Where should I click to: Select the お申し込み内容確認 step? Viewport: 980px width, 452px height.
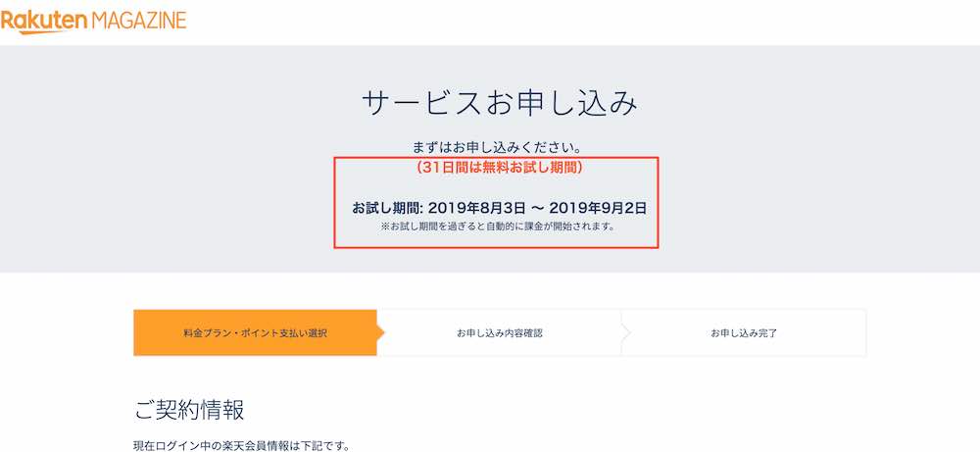(x=500, y=332)
